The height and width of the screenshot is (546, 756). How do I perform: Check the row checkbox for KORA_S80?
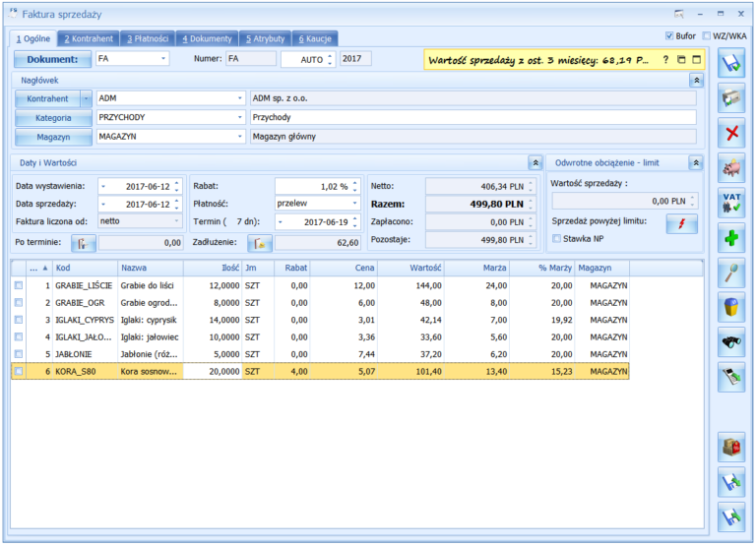[19, 371]
